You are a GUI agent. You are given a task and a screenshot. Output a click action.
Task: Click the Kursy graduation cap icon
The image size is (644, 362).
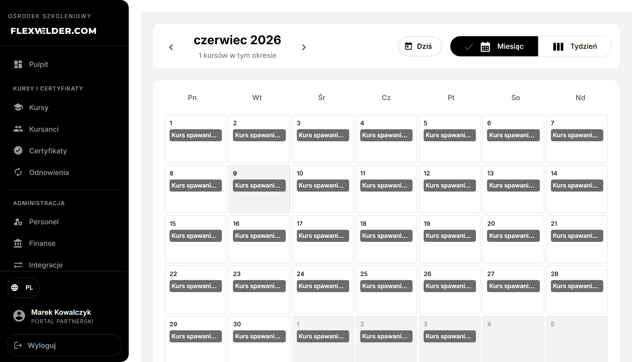coord(18,107)
